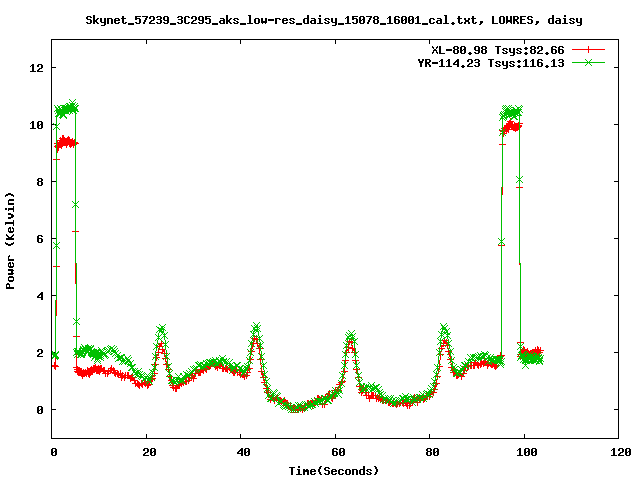Click x-axis tick label 40
This screenshot has height=480, width=640.
pos(244,452)
